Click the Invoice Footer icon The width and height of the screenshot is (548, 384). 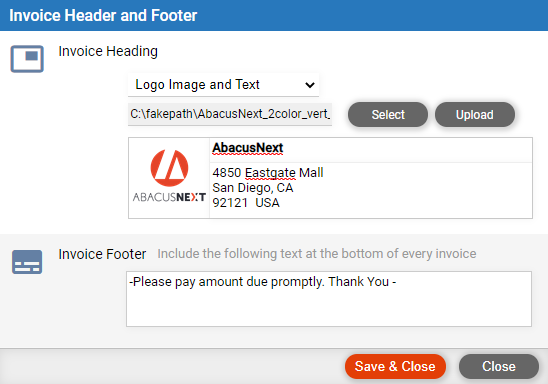click(27, 262)
